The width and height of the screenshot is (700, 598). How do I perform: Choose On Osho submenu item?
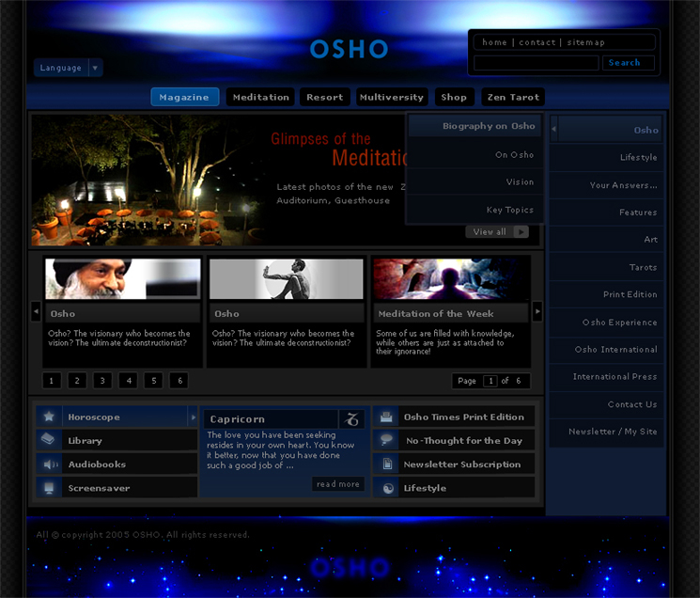point(474,154)
